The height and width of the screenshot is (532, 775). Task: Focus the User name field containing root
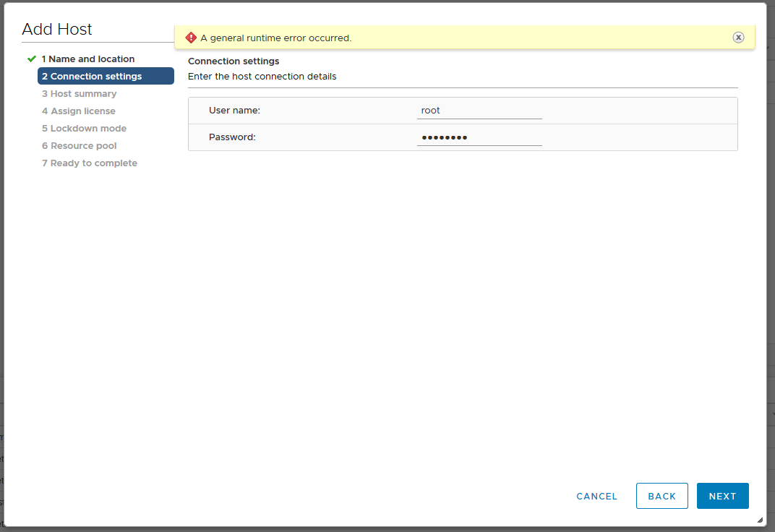coord(479,111)
